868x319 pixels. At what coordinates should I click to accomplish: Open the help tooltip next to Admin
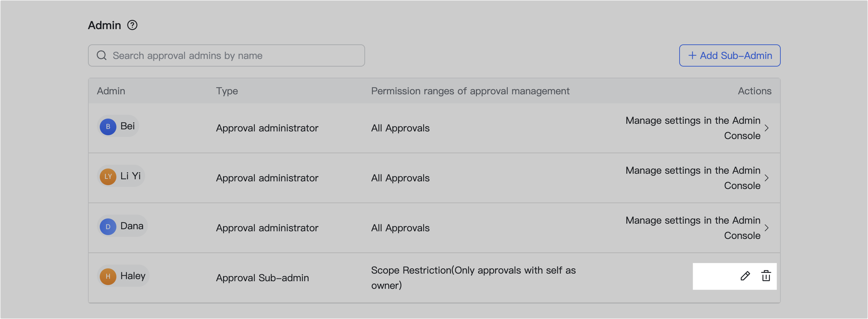pyautogui.click(x=133, y=25)
